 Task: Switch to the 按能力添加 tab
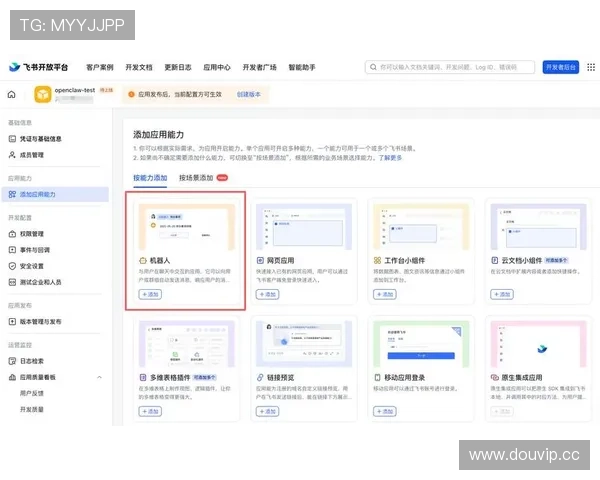coord(150,178)
